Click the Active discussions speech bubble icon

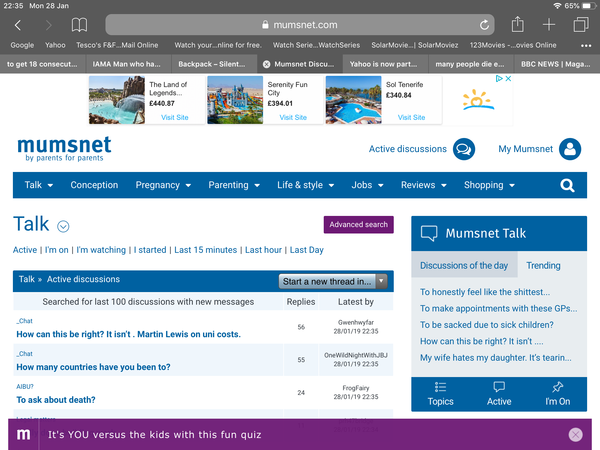464,149
